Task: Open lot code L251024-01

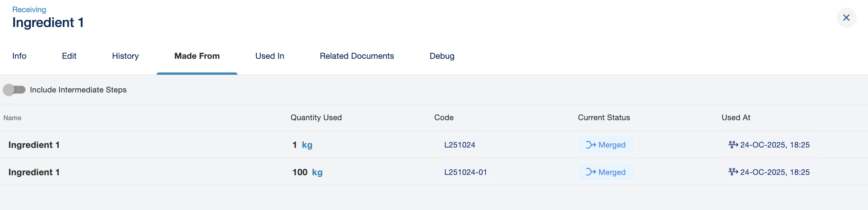Action: click(465, 172)
